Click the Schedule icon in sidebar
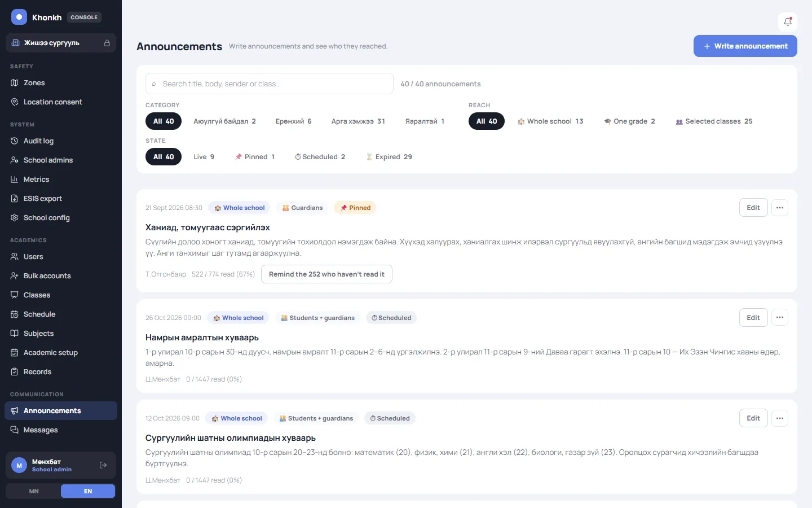Image resolution: width=812 pixels, height=508 pixels. tap(15, 314)
